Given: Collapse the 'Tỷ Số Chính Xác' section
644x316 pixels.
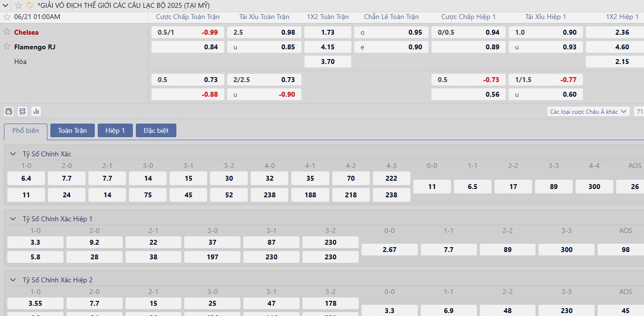Looking at the screenshot, I should 13,154.
